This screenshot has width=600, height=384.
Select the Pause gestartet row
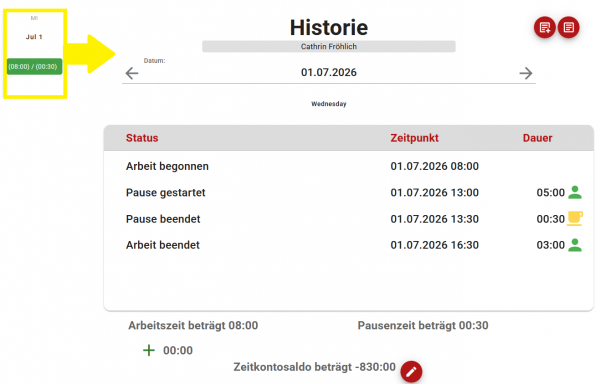click(x=349, y=192)
